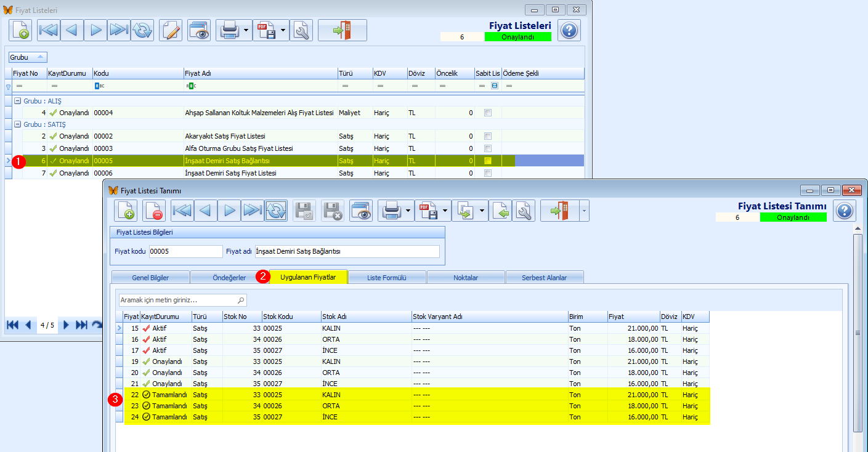Sort by Stok Kodu column header

tap(291, 317)
